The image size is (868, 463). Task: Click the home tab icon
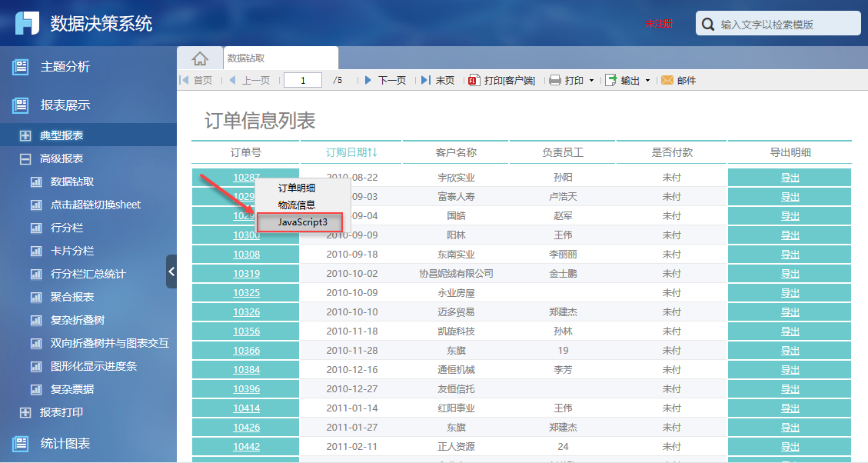(200, 58)
